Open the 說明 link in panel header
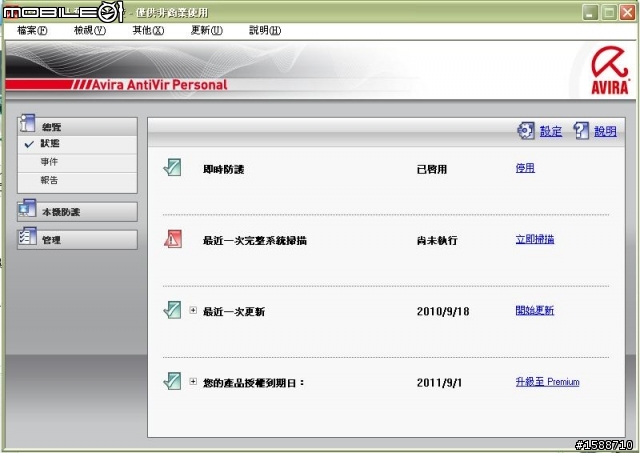This screenshot has height=453, width=640. (605, 131)
